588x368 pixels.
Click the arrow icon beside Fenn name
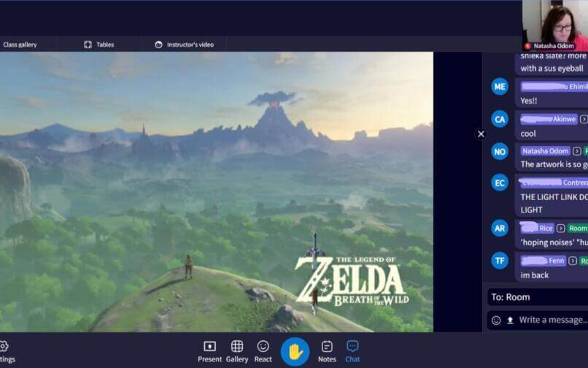572,261
